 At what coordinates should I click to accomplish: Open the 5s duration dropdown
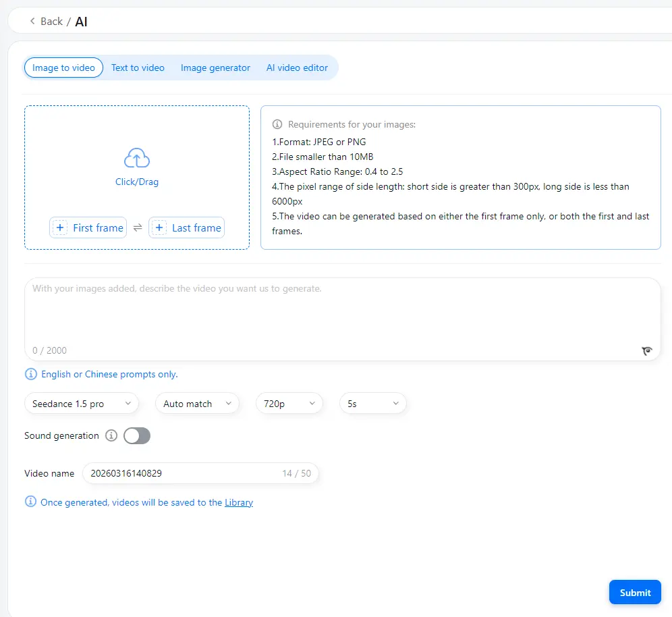point(372,403)
